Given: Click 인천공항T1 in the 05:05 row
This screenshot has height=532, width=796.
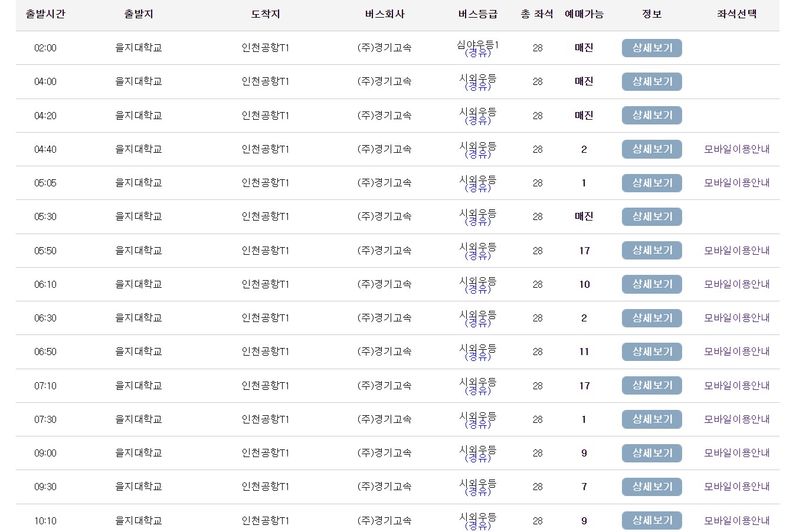Looking at the screenshot, I should tap(266, 183).
